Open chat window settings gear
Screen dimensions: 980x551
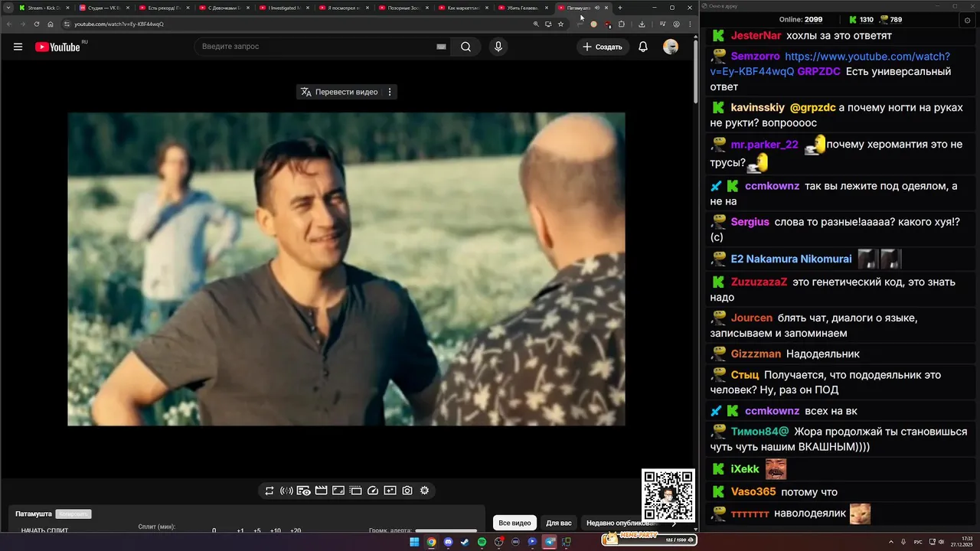pos(969,20)
